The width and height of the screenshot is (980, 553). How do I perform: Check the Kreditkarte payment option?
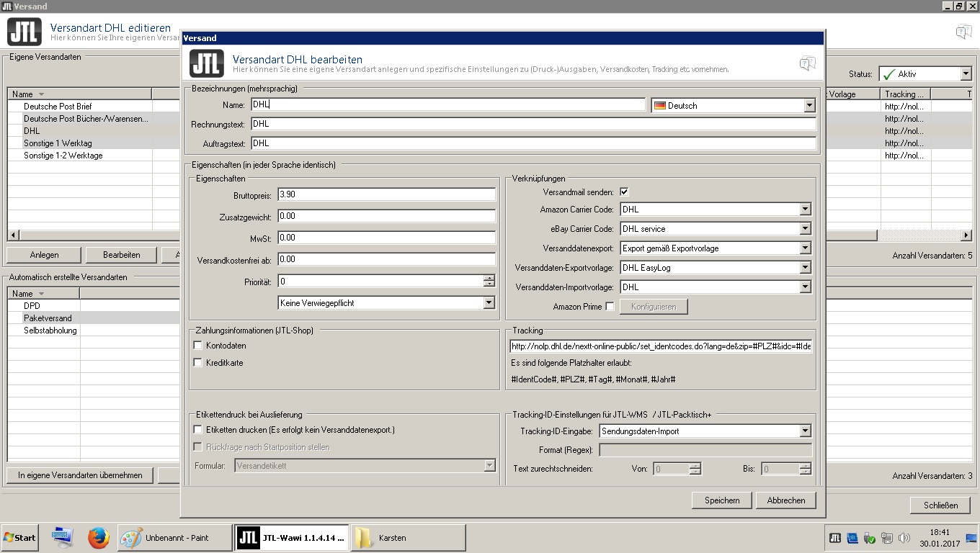point(198,363)
